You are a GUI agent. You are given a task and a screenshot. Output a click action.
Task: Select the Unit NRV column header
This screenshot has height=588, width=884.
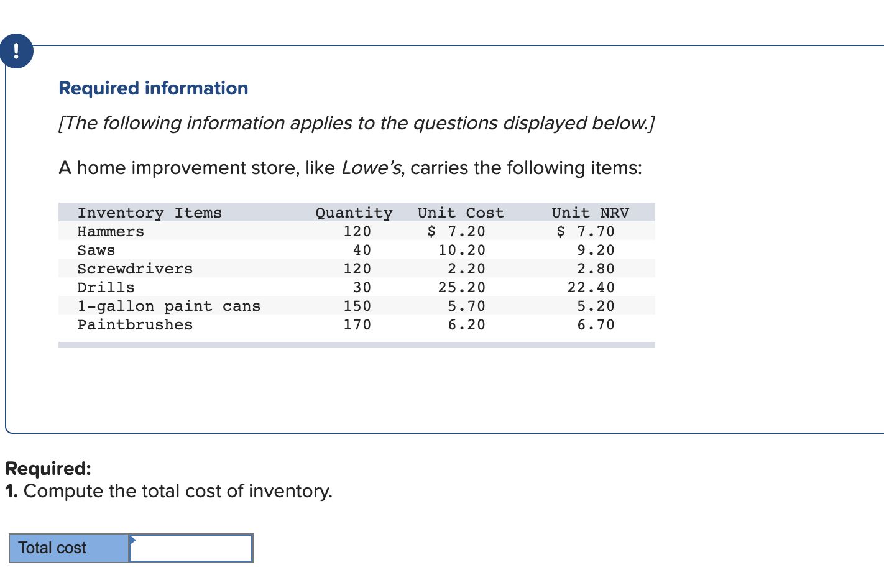[x=591, y=213]
